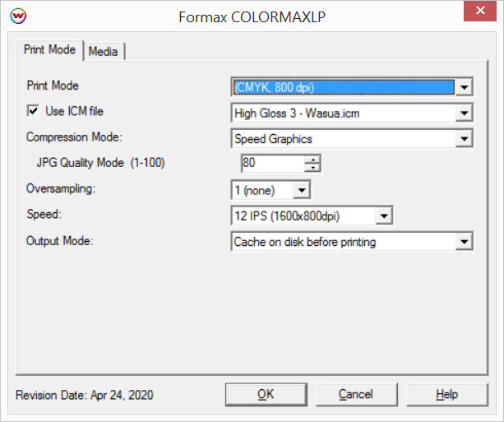The image size is (504, 422).
Task: Click the Formax app icon in title bar
Action: click(16, 16)
